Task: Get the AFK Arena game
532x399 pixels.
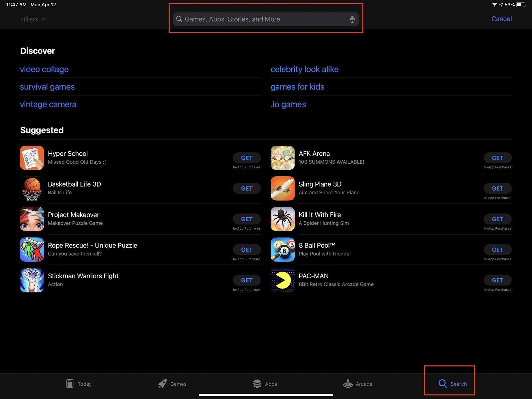Action: (497, 158)
